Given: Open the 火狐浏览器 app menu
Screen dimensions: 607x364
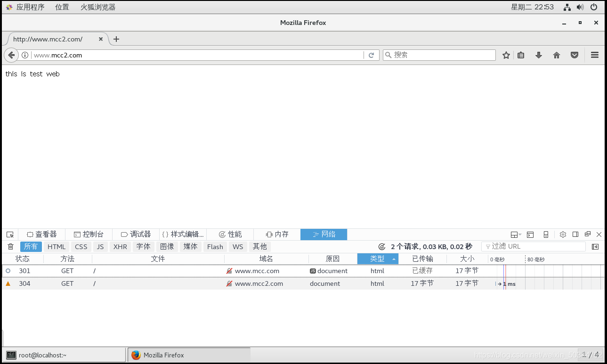Looking at the screenshot, I should click(98, 7).
